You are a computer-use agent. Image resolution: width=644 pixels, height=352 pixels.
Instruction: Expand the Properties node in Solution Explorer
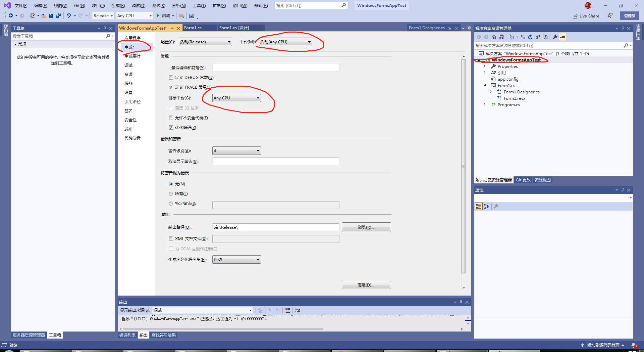point(484,67)
